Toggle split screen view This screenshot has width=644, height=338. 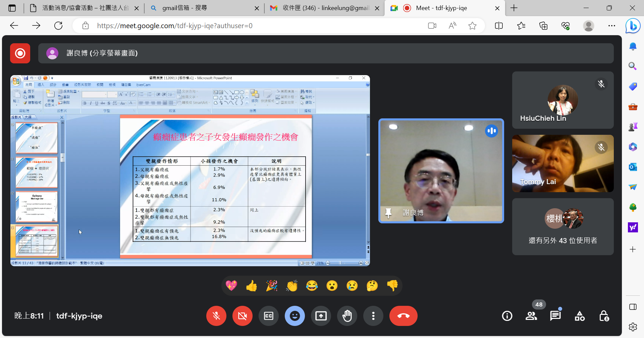[x=499, y=26]
